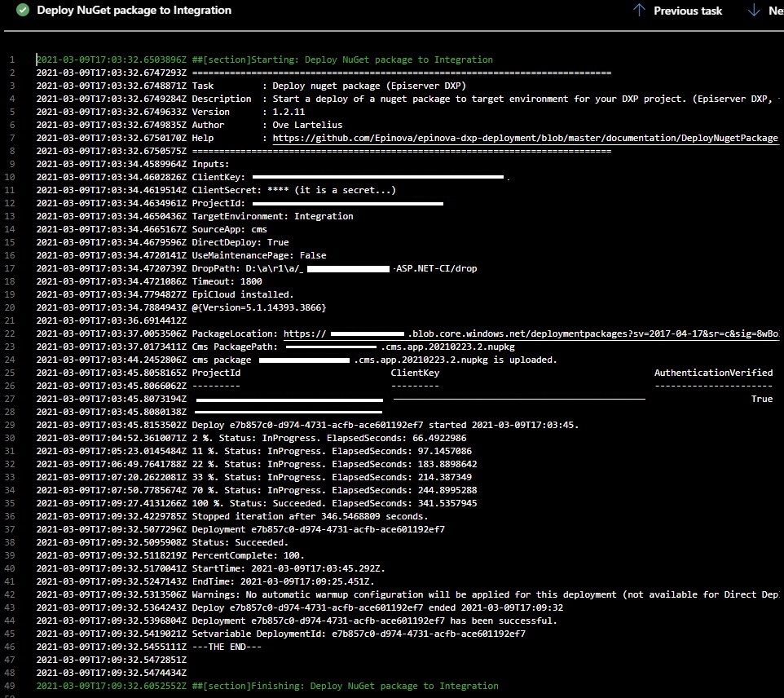784x698 pixels.
Task: Select line number 29 in the log
Action: click(x=13, y=425)
